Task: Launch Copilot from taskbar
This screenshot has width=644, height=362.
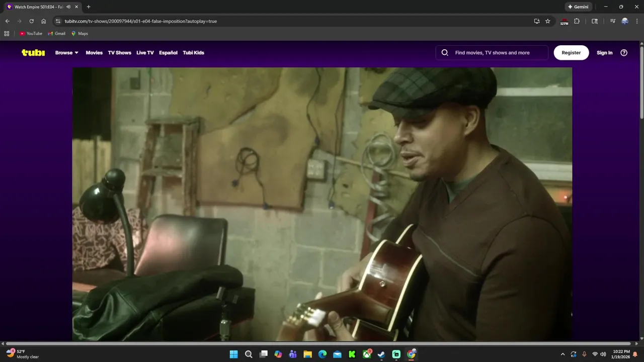Action: (278, 354)
